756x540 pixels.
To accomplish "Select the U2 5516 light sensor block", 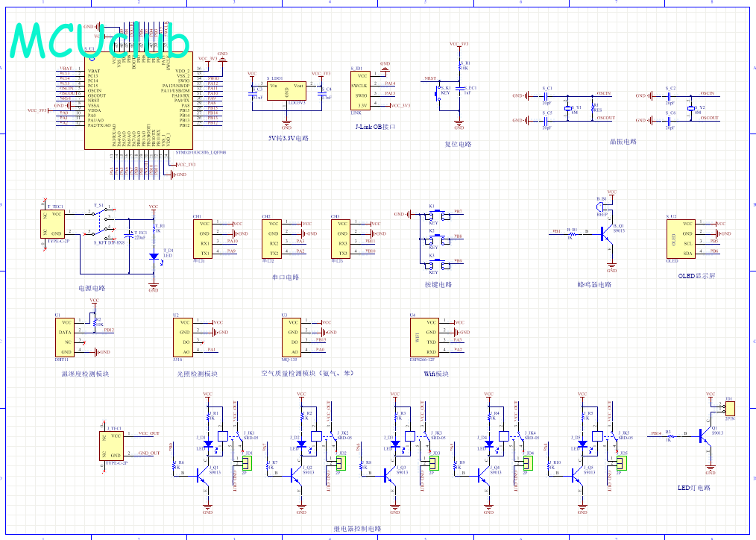I will 183,337.
